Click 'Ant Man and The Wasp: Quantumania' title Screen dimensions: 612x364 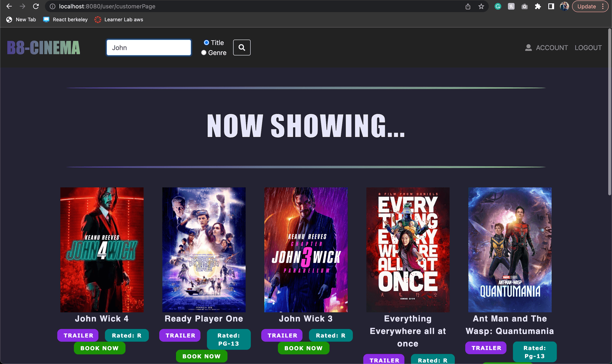(x=510, y=325)
